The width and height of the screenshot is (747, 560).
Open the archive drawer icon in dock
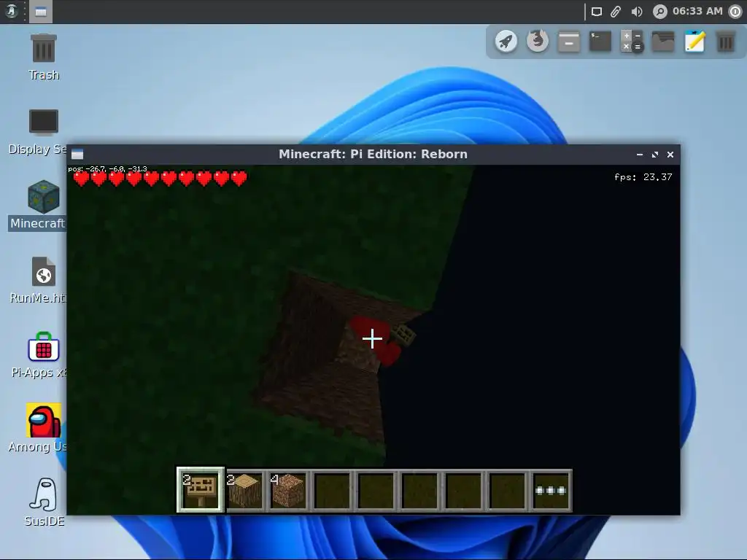(x=569, y=41)
